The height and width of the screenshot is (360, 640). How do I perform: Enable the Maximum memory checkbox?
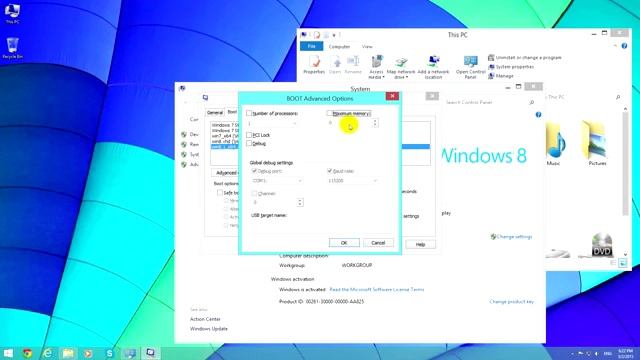329,113
